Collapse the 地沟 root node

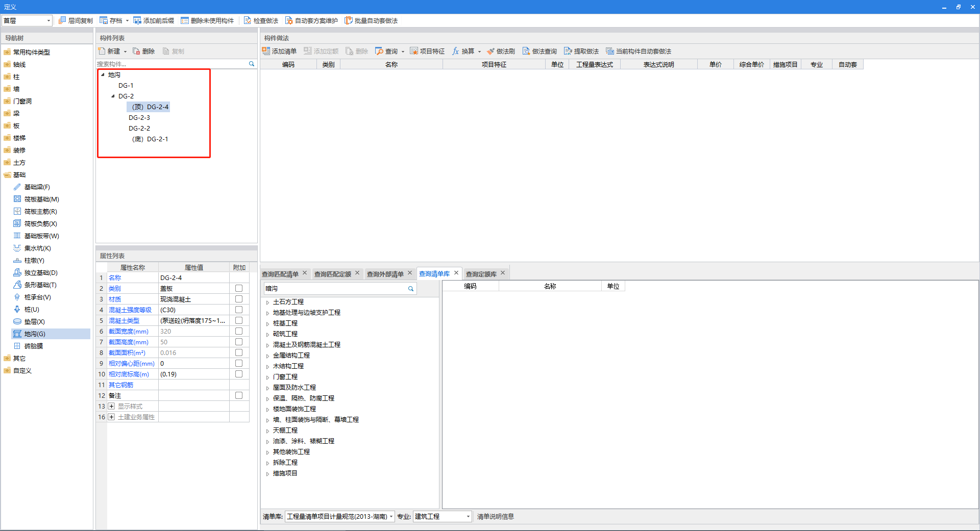(103, 74)
